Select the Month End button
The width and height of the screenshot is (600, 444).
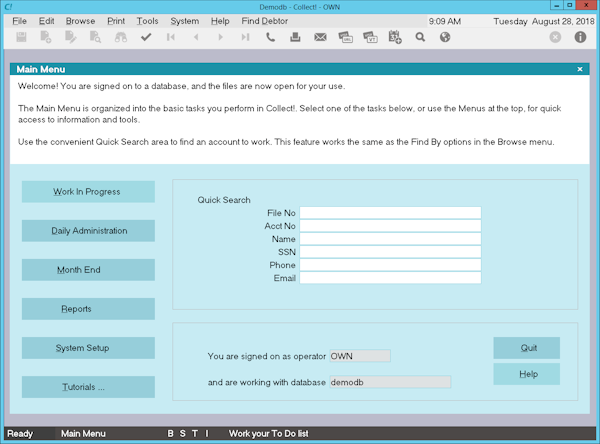[x=88, y=270]
